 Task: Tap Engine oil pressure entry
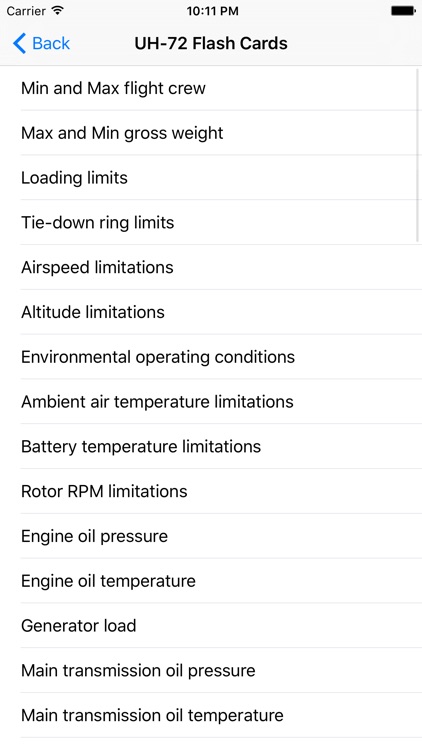click(x=211, y=536)
